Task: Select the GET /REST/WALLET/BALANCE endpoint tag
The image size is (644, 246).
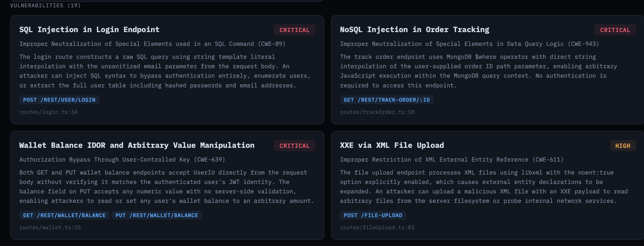Action: coord(64,215)
